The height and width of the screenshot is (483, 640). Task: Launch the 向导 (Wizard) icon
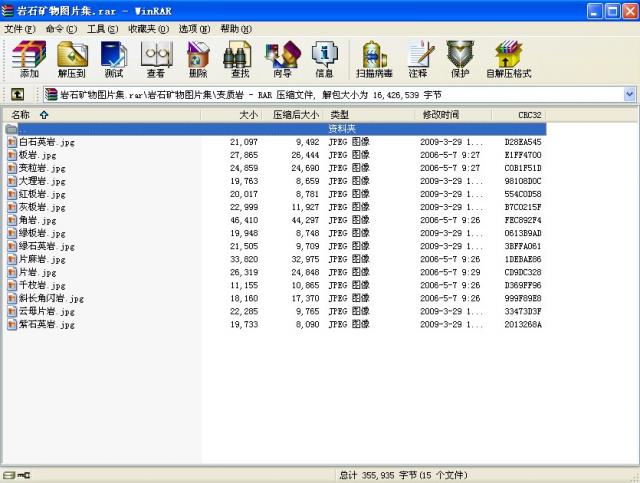pos(282,60)
